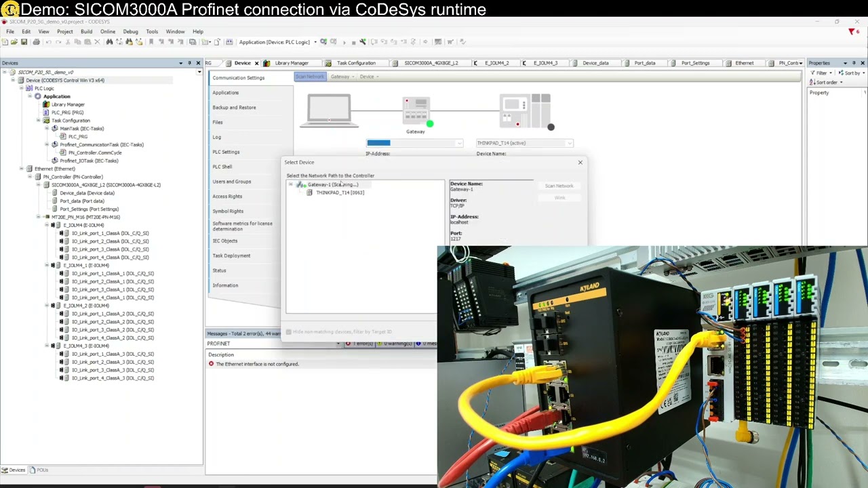Viewport: 868px width, 488px height.
Task: Click the Symbol Rights section
Action: (228, 211)
